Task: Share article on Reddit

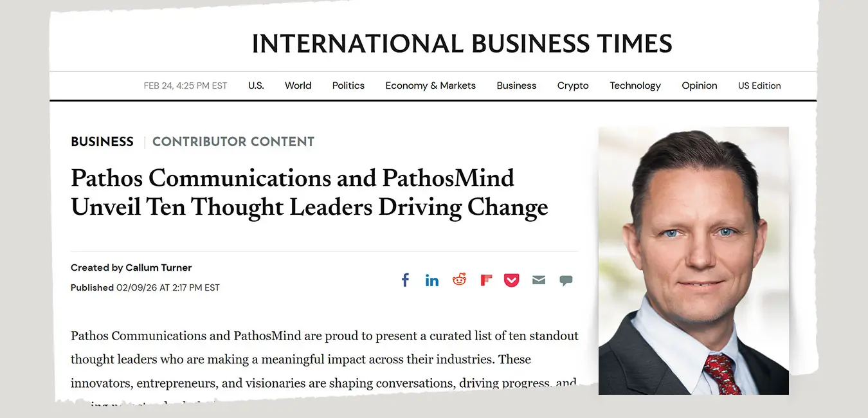Action: coord(459,280)
